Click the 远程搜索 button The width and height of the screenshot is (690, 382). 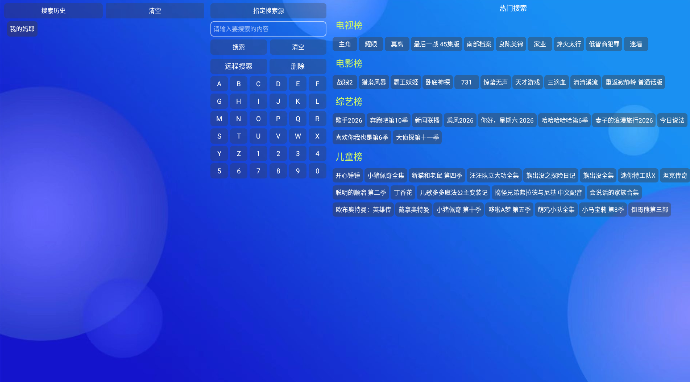(239, 66)
